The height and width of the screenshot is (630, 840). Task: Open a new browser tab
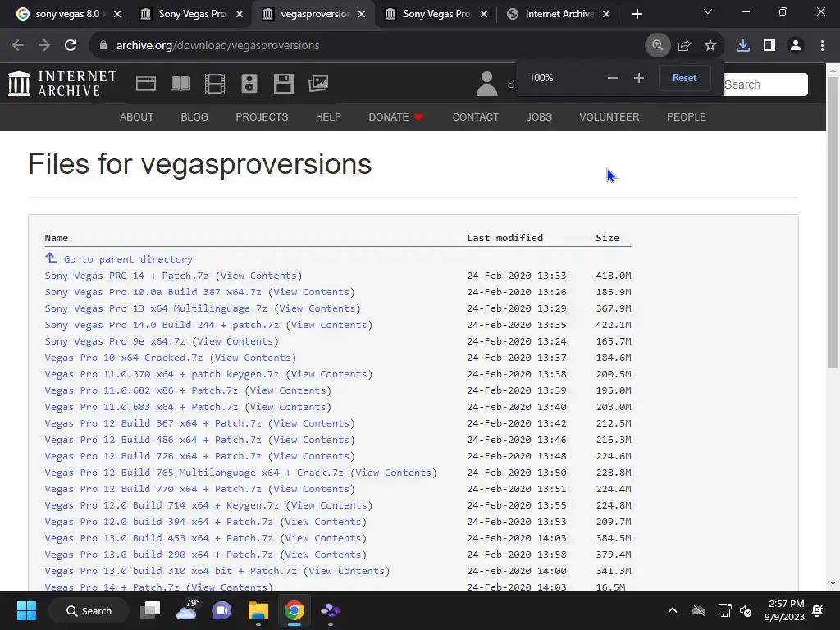(x=637, y=14)
